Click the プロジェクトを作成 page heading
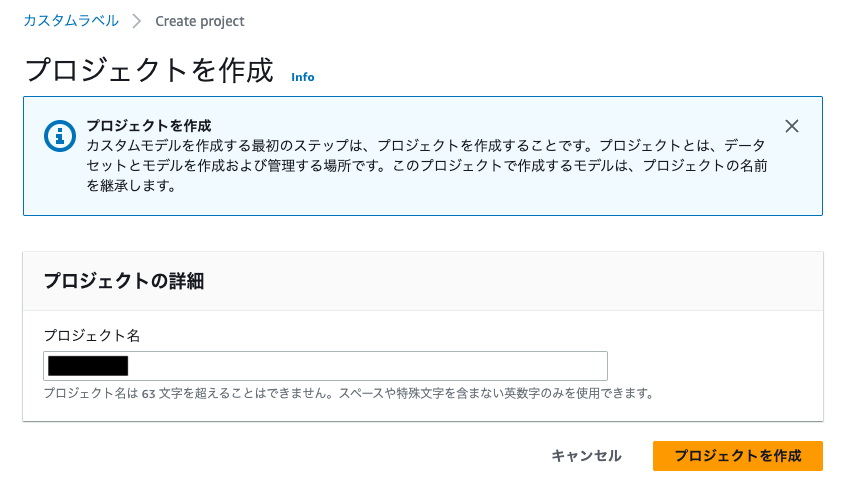 (x=149, y=70)
